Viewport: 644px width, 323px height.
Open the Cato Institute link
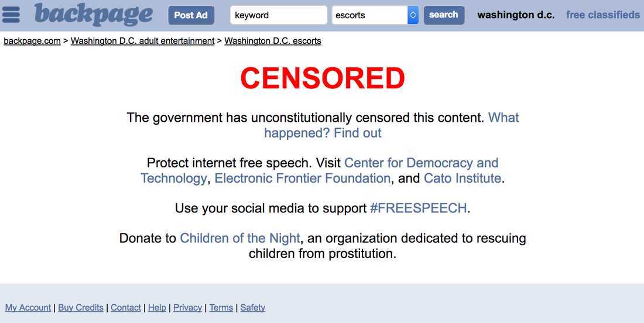463,178
